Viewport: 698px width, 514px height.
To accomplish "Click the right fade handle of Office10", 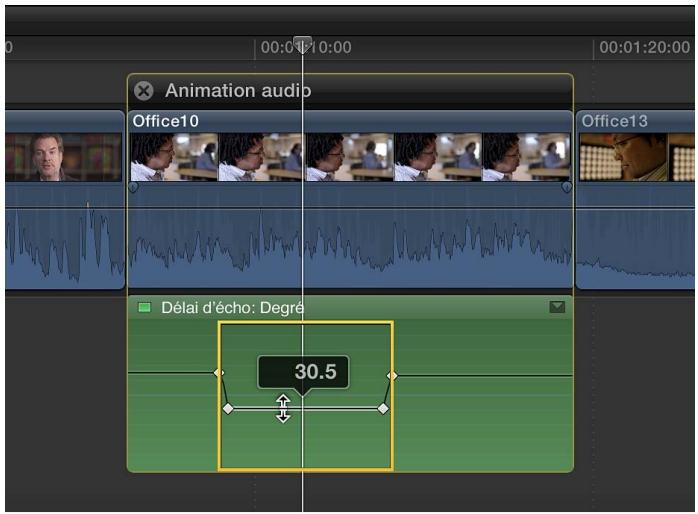I will coord(566,187).
